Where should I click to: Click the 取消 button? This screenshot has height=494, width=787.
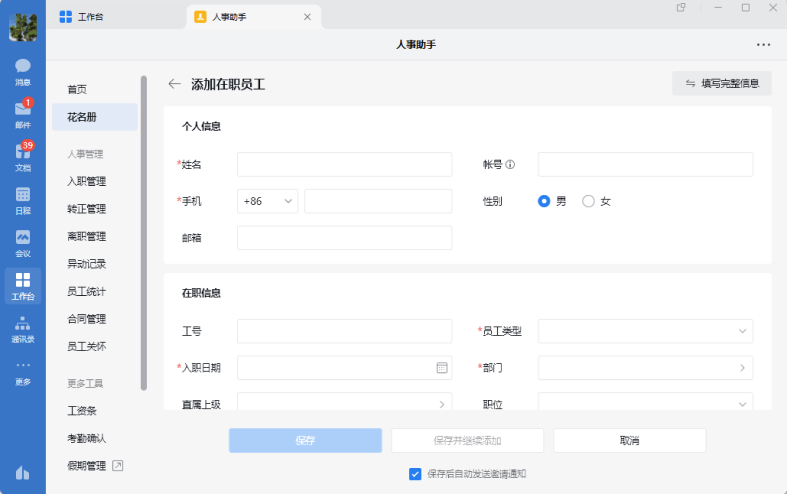coord(629,441)
